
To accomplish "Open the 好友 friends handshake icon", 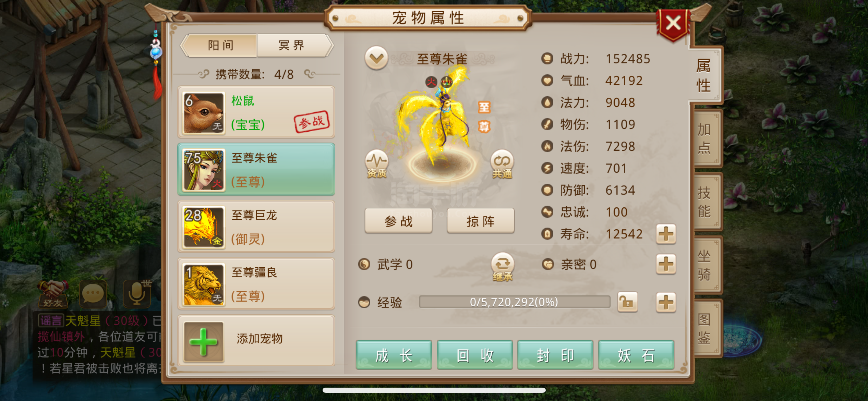I will pyautogui.click(x=53, y=294).
